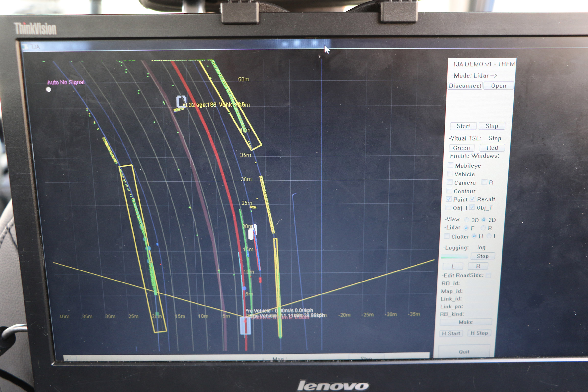Uncheck the Point checkbox
Screen dimensions: 588x392
coord(449,199)
